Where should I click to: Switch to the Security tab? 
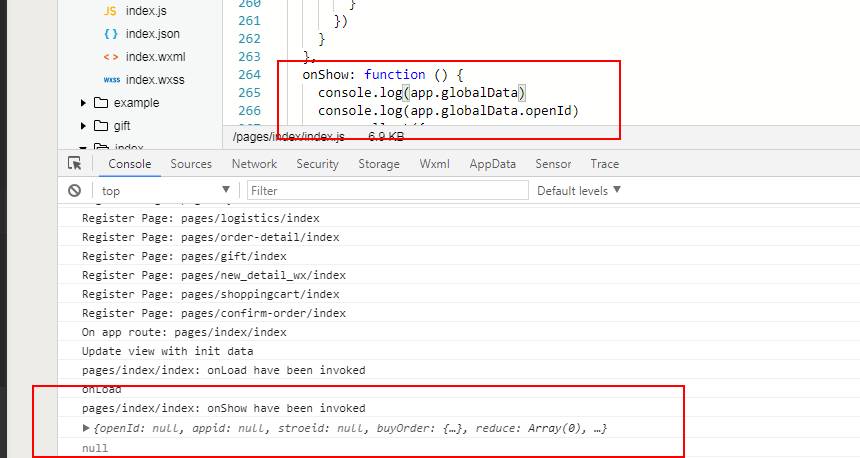click(318, 163)
